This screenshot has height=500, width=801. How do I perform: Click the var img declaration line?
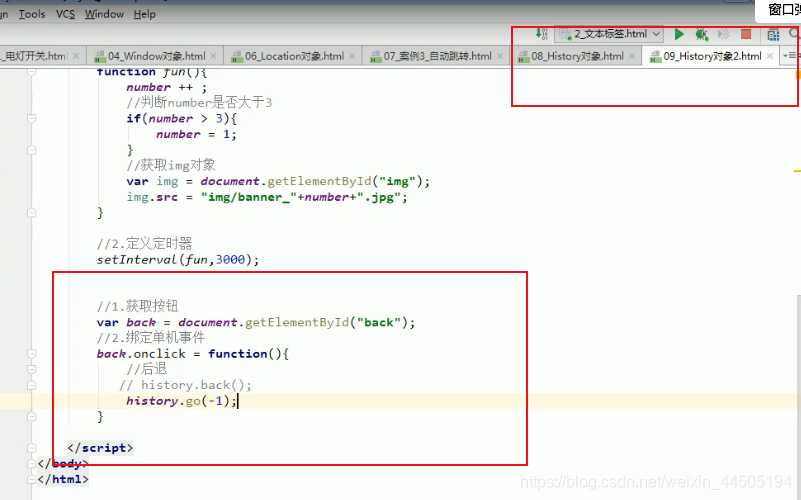click(278, 181)
